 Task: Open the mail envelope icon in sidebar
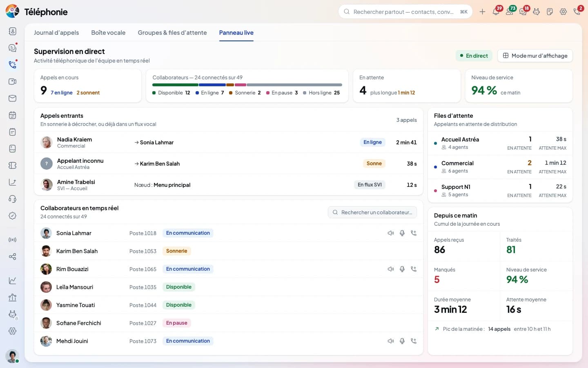[x=13, y=98]
